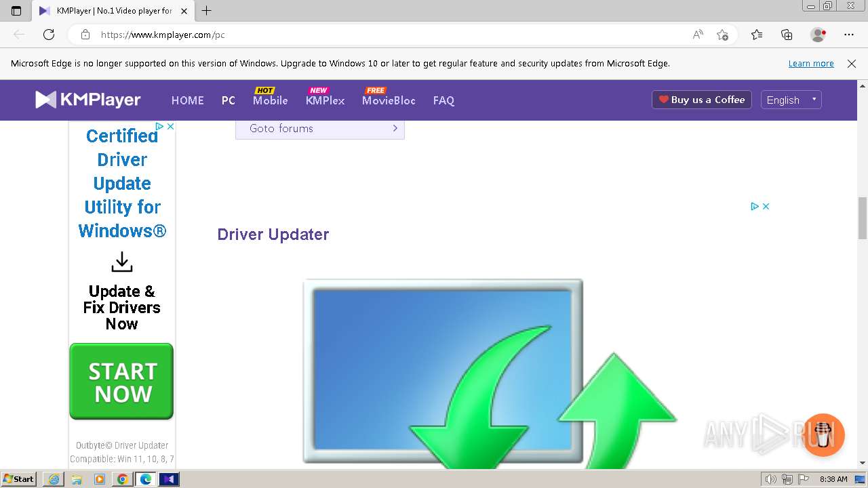Close the KMPlayer browser tab
The height and width of the screenshot is (488, 868).
coord(184,11)
